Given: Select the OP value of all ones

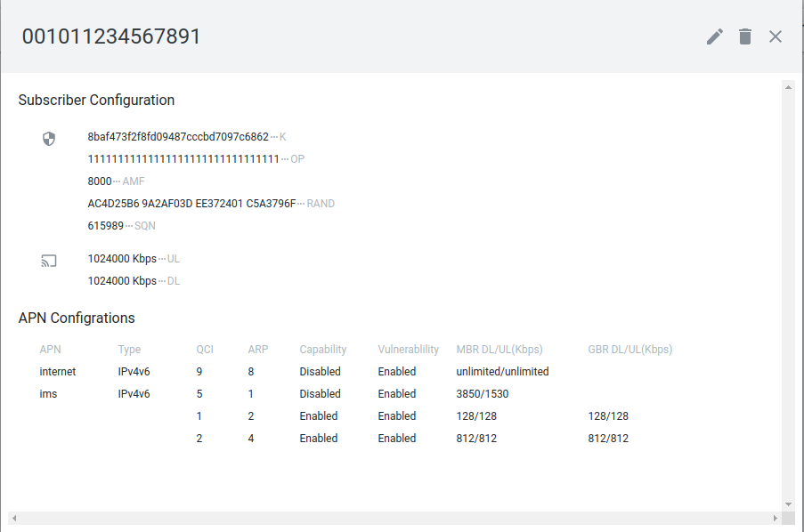Looking at the screenshot, I should point(183,159).
